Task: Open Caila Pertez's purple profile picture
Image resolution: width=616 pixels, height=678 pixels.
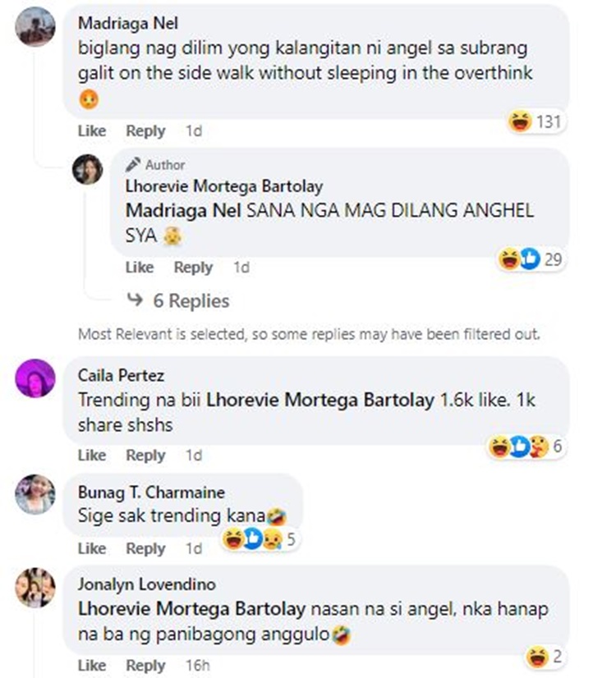Action: (x=35, y=378)
